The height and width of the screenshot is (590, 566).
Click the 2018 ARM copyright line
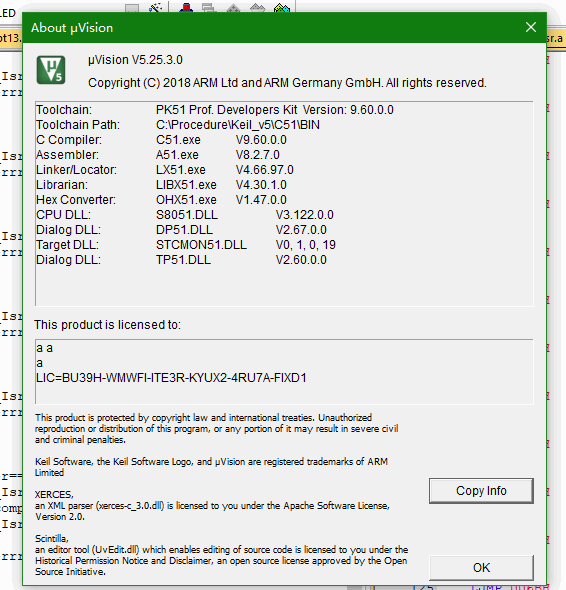click(287, 83)
